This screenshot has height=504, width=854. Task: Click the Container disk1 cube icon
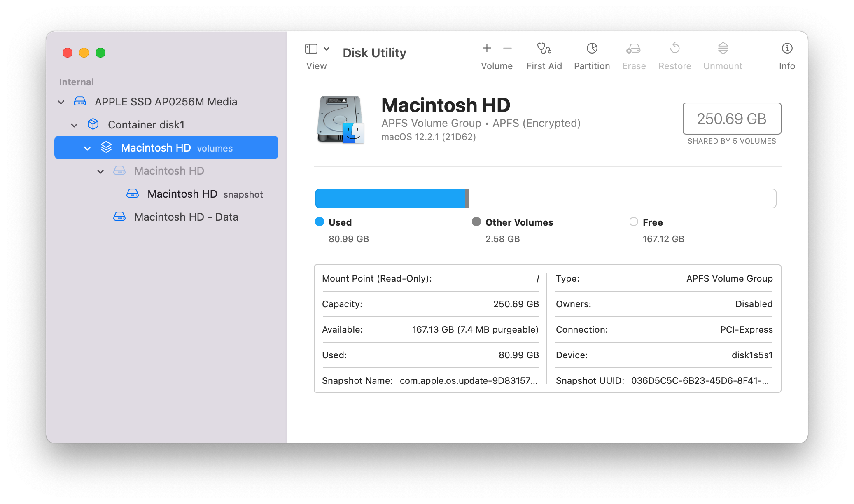pos(93,124)
